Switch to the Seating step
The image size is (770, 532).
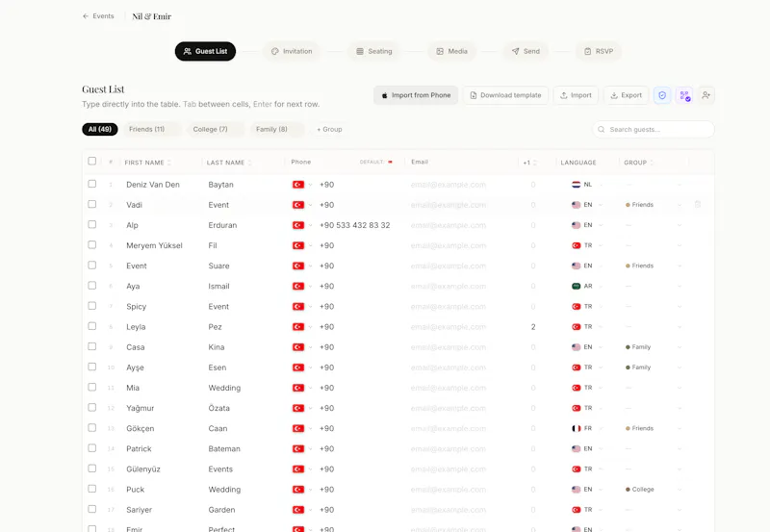point(374,51)
